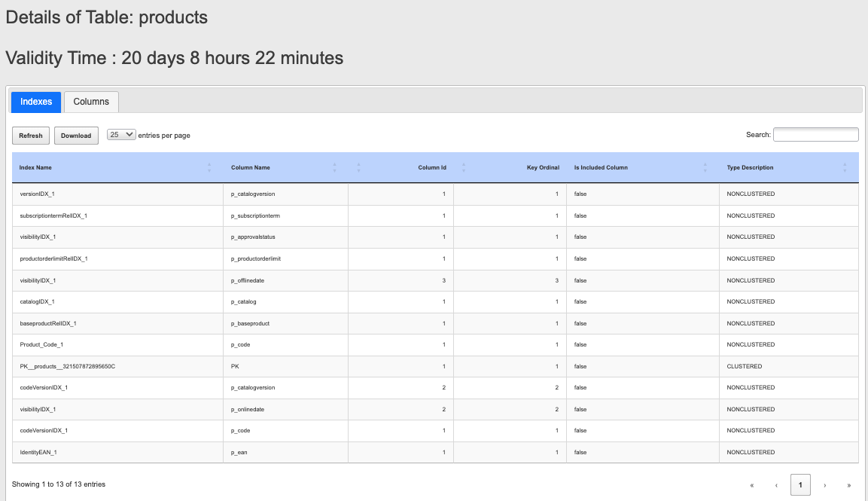
Task: Select page 1 in pagination
Action: click(800, 485)
